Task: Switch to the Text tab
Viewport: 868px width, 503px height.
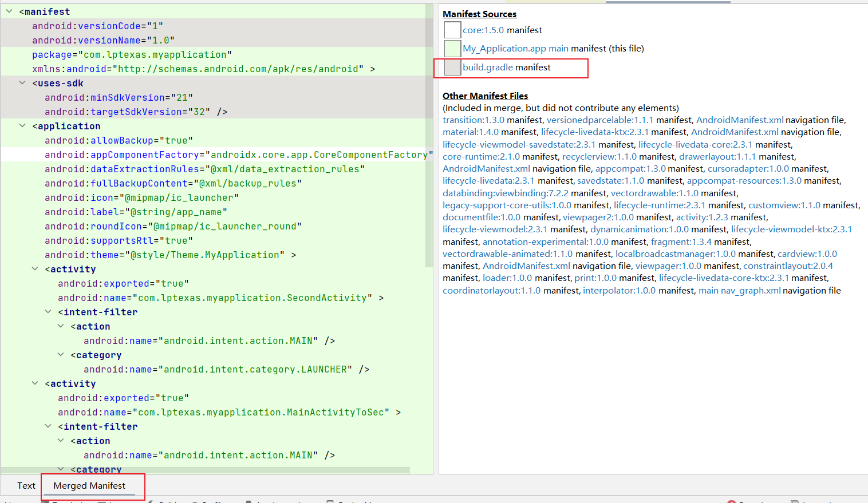Action: coord(26,485)
